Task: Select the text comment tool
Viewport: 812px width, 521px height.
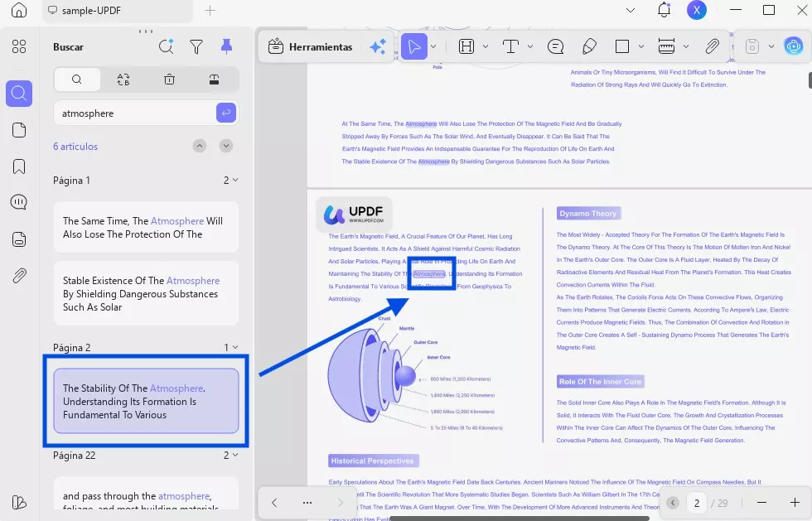Action: [x=510, y=46]
